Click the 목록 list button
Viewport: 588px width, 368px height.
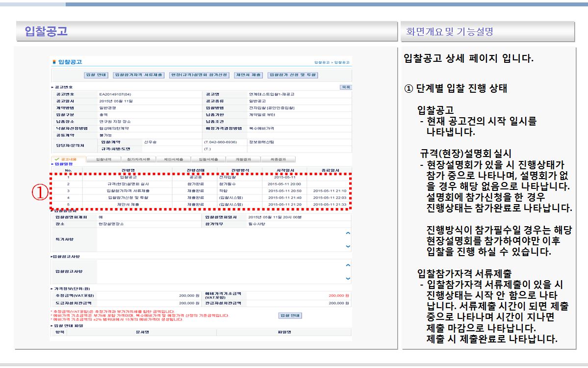click(346, 87)
